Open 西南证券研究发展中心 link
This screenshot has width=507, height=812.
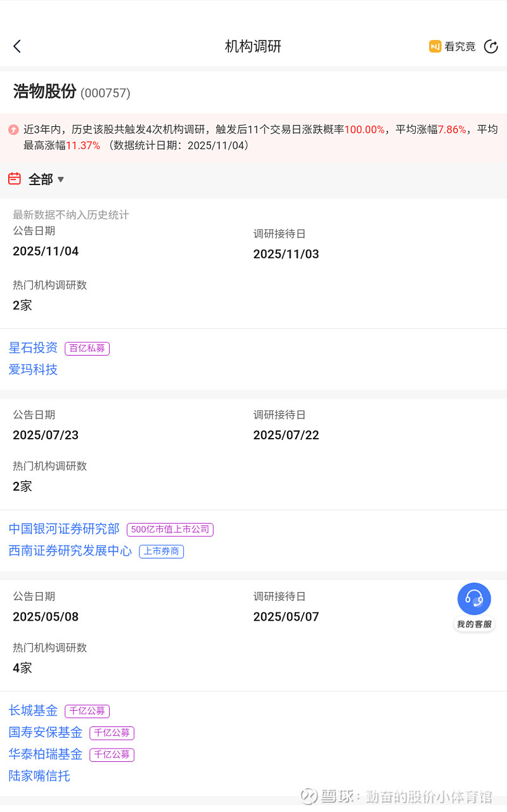click(70, 550)
